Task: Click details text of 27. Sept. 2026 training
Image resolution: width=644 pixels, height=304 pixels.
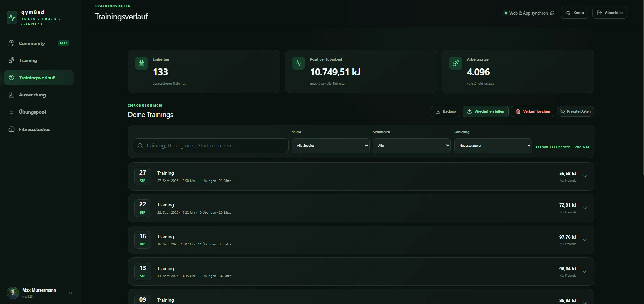Action: (194, 181)
